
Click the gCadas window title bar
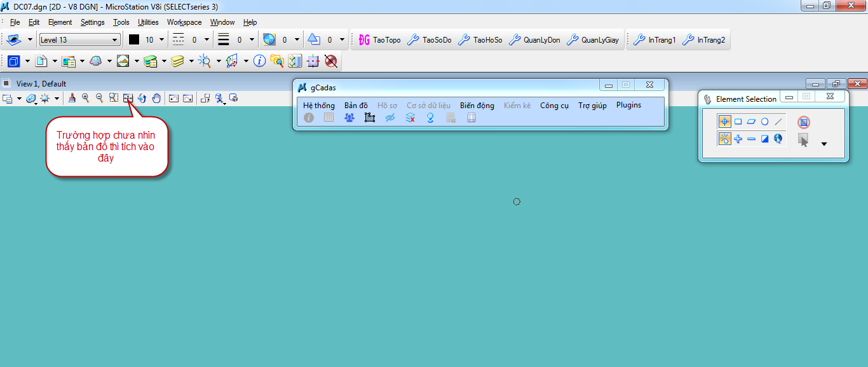(x=445, y=87)
